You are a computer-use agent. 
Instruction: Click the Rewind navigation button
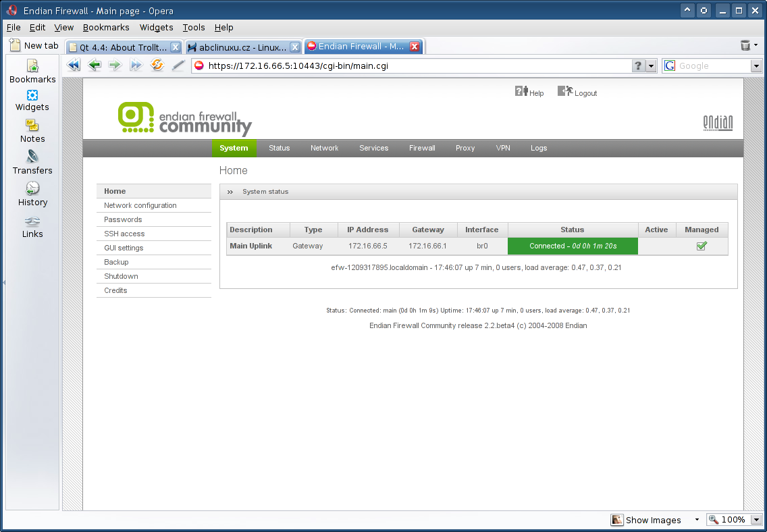74,65
